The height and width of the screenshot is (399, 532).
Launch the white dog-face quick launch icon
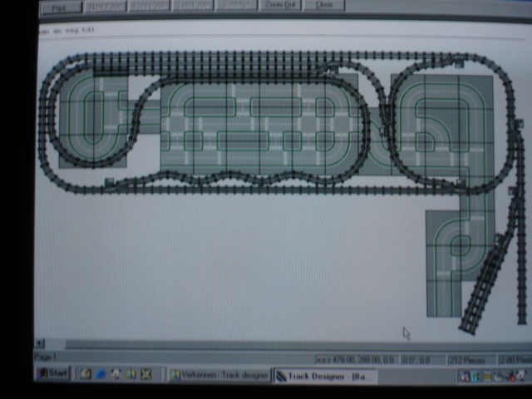coord(116,374)
